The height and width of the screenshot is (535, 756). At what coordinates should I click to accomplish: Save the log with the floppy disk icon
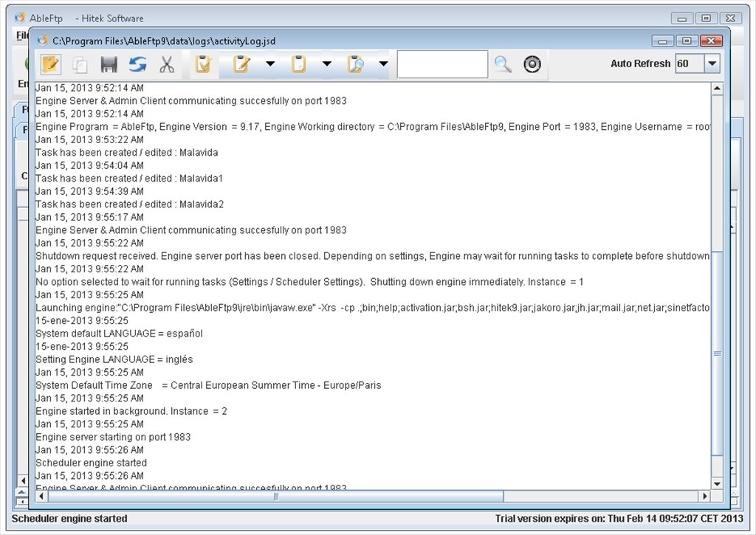(x=109, y=65)
